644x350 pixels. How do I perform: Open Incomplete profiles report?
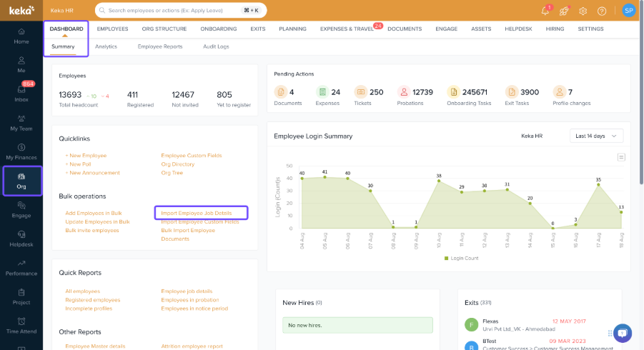pyautogui.click(x=89, y=309)
